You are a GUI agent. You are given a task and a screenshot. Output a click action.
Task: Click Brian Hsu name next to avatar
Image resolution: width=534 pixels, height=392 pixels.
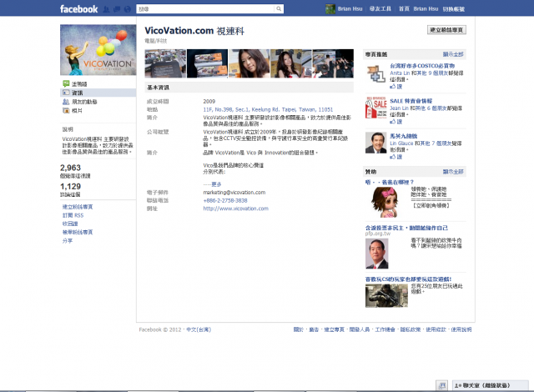(350, 9)
